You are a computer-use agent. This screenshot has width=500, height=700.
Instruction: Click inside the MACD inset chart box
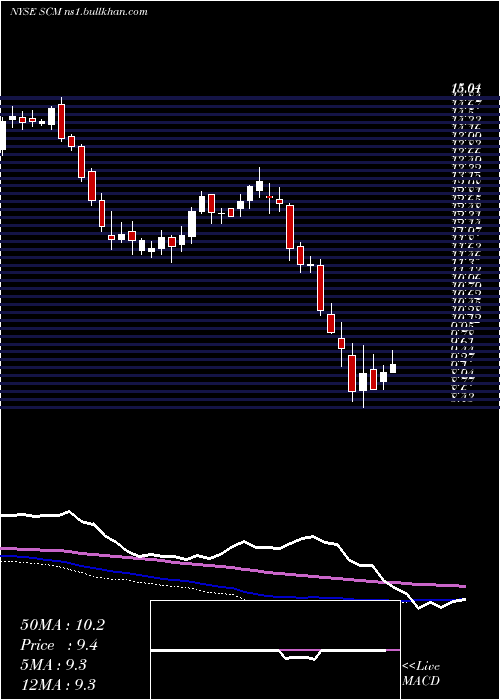[x=275, y=650]
